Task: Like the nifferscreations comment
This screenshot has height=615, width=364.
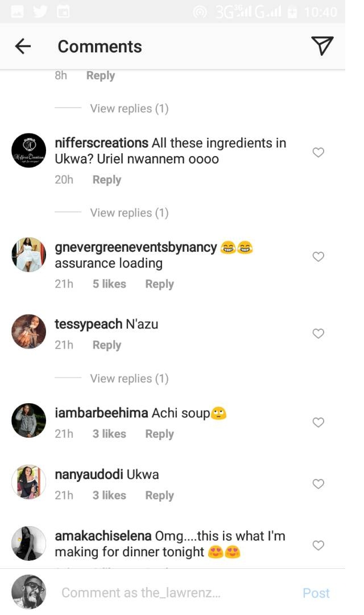Action: [318, 152]
